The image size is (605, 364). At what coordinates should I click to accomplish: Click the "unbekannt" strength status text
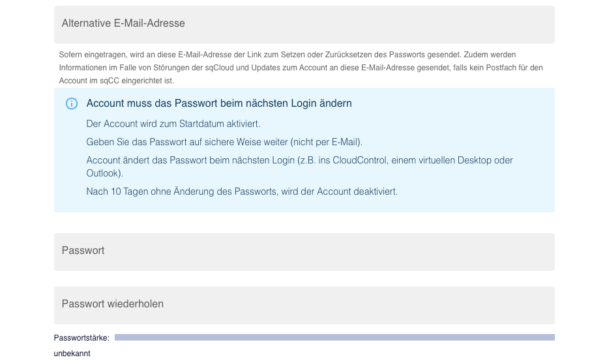tap(72, 354)
